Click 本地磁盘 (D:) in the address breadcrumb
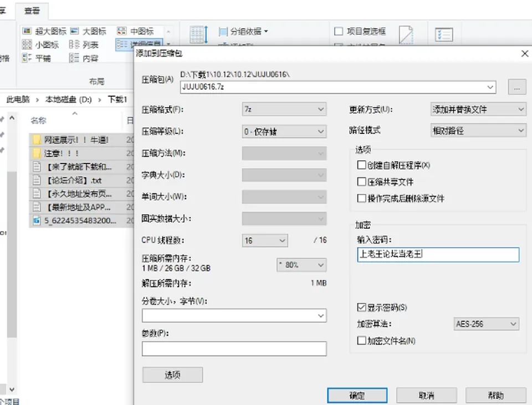The height and width of the screenshot is (405, 532). tap(69, 99)
